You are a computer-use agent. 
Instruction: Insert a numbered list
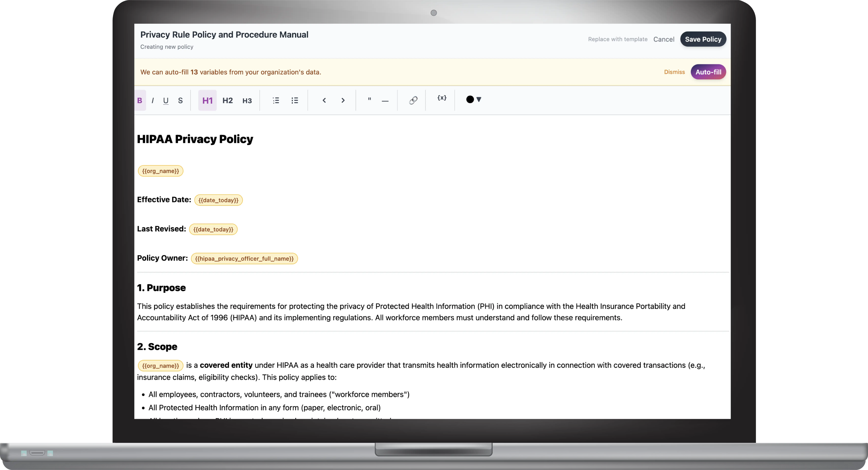click(295, 100)
